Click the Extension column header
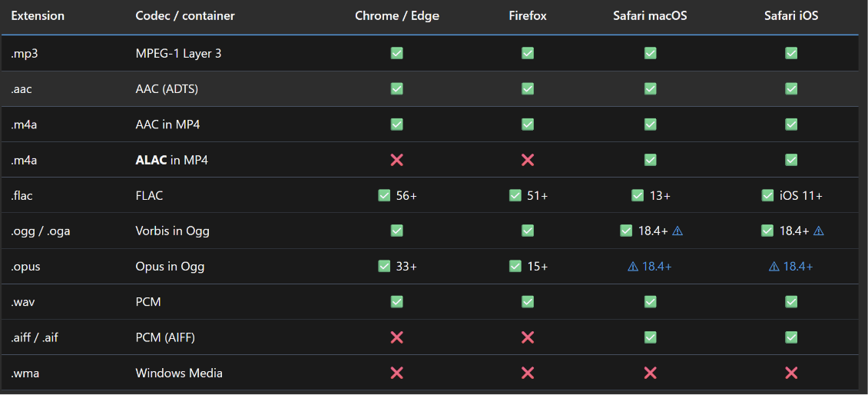 coord(38,15)
